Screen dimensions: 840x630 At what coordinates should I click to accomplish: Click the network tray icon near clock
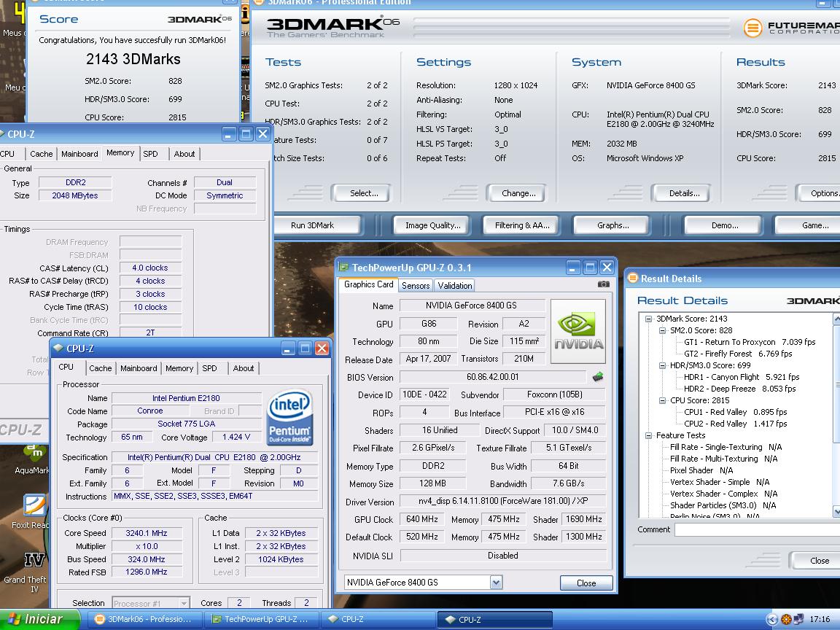(798, 619)
